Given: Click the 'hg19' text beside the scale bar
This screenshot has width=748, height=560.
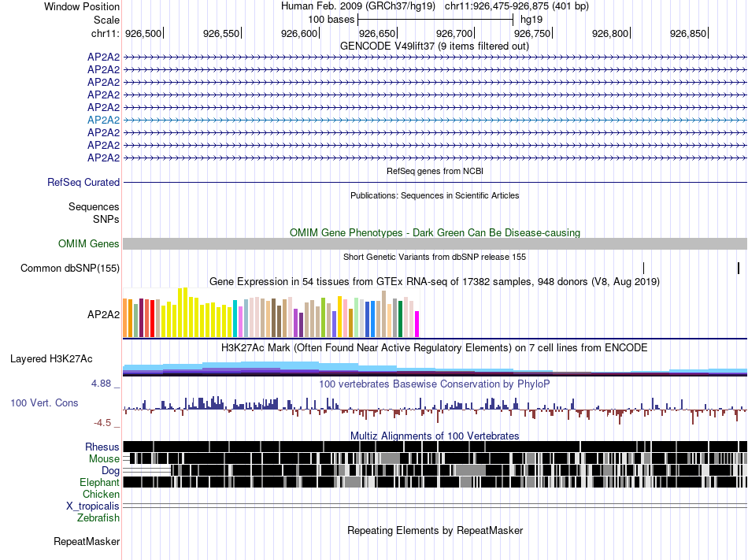Looking at the screenshot, I should click(531, 20).
